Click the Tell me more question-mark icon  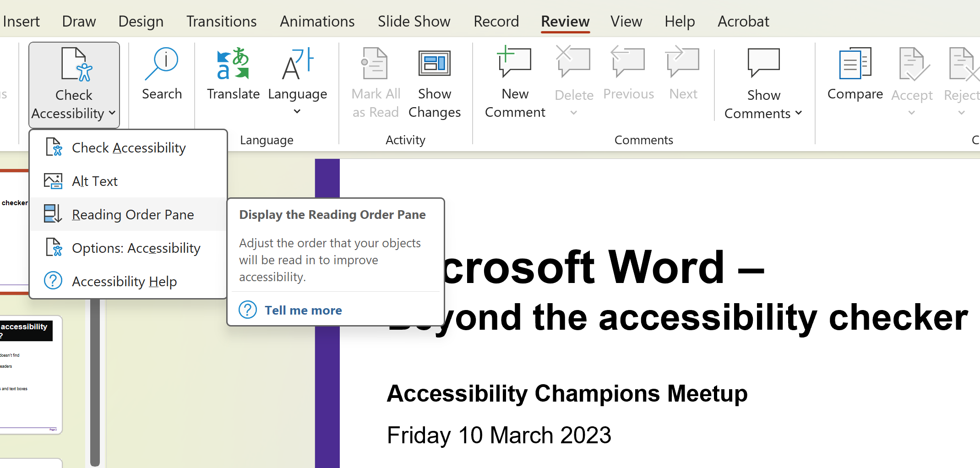pyautogui.click(x=248, y=310)
